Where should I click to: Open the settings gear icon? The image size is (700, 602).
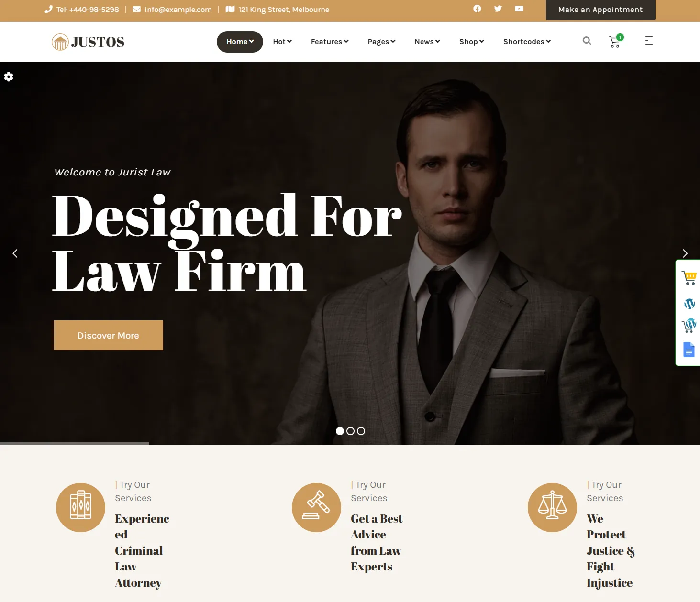coord(9,77)
